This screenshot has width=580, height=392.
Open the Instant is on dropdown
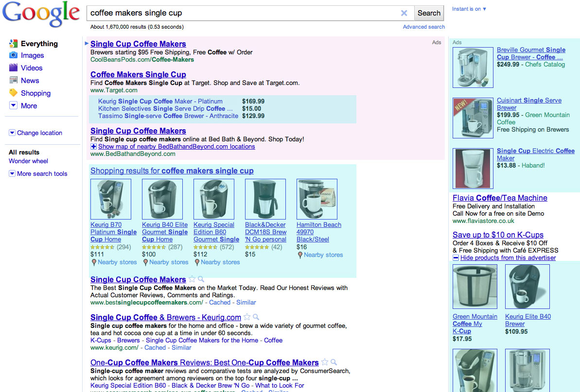(x=469, y=9)
